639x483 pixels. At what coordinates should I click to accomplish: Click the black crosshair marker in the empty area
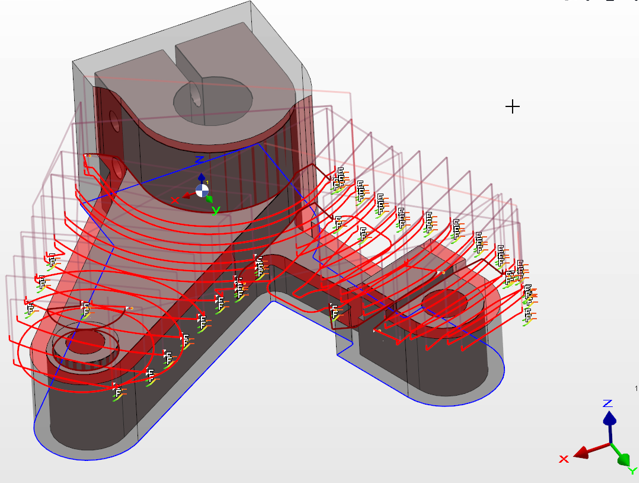(x=512, y=106)
